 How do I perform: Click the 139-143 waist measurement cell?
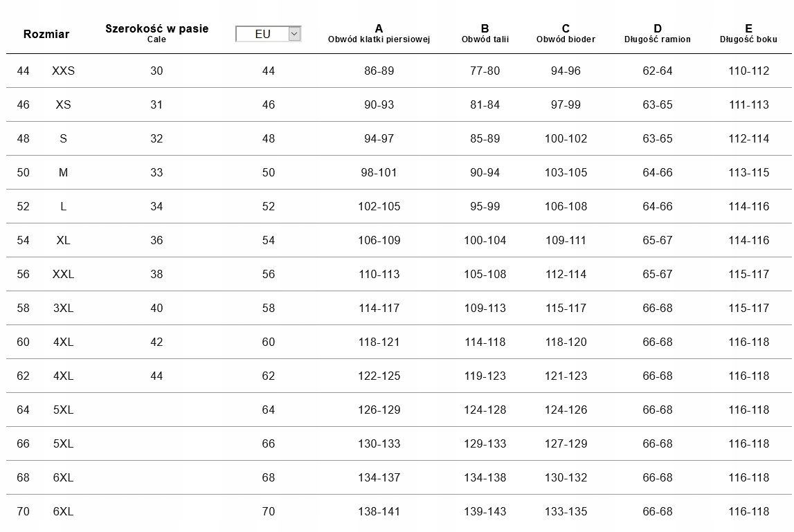485,511
